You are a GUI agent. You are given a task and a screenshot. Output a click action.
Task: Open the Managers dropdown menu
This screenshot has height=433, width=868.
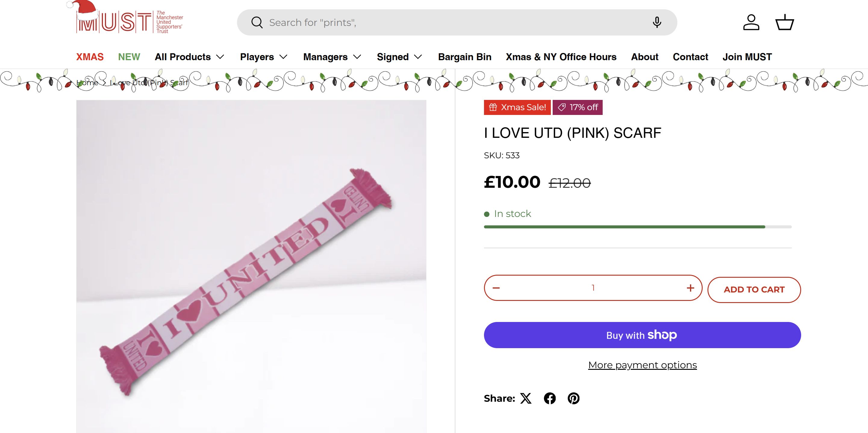click(332, 57)
